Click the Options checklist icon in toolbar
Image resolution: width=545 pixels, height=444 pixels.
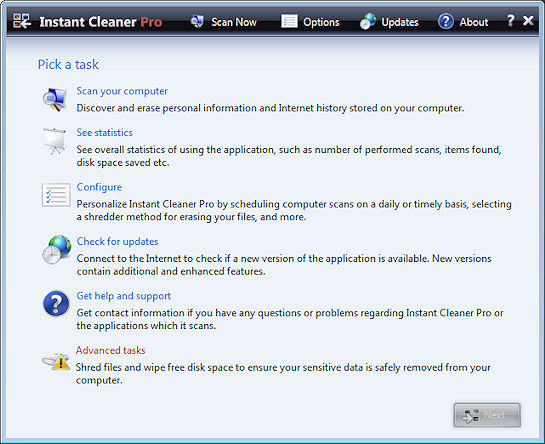point(289,22)
